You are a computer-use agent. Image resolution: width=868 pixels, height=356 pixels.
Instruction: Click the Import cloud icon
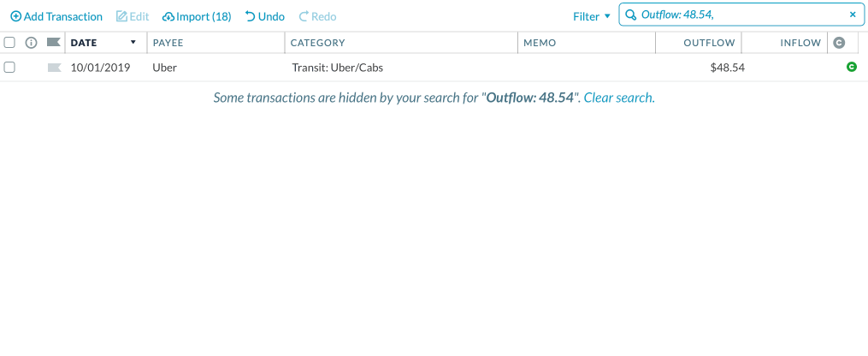point(168,16)
